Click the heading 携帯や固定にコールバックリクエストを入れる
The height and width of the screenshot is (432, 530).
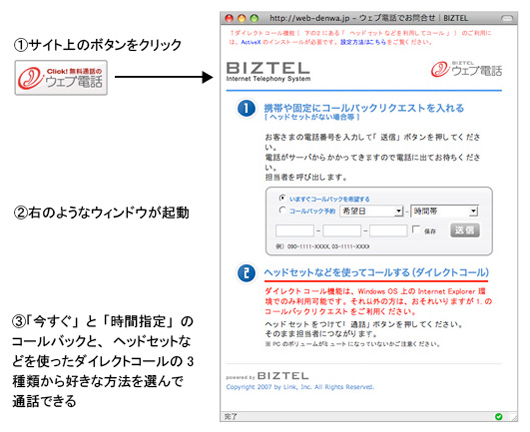coord(364,108)
